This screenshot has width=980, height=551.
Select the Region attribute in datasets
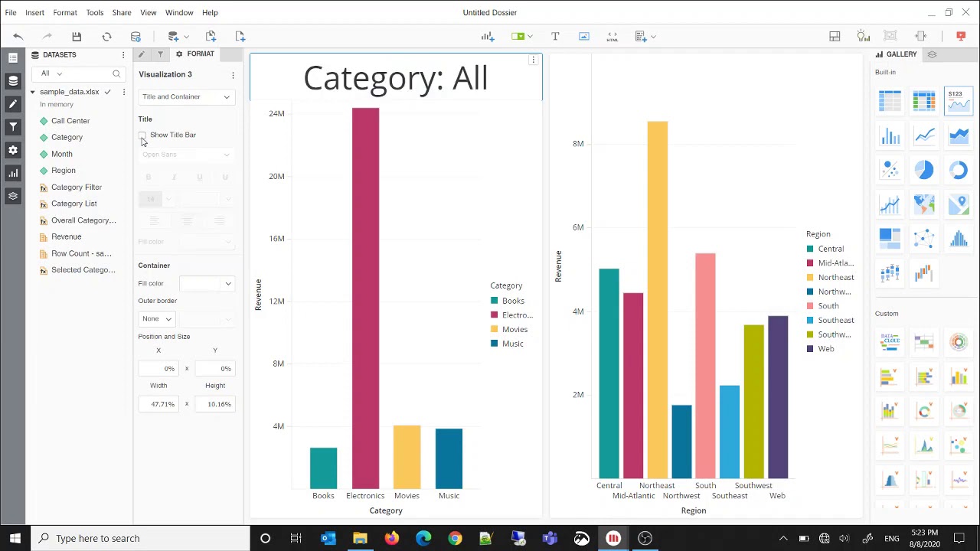64,171
